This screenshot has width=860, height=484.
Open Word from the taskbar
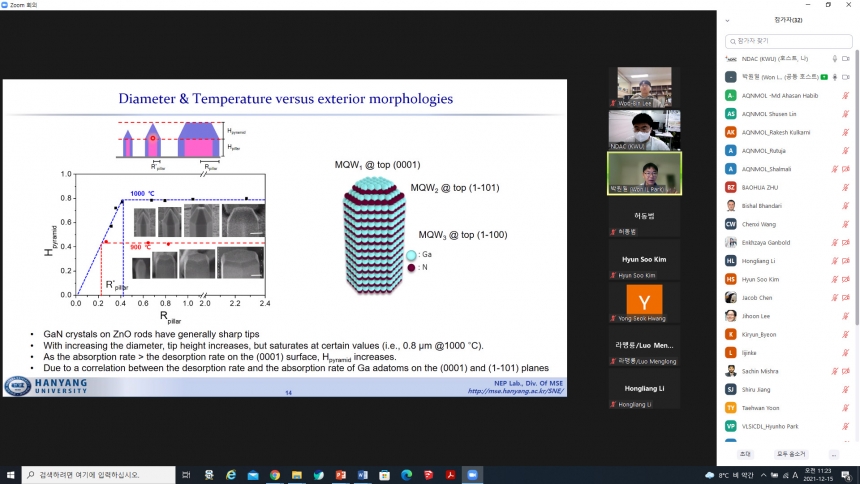(362, 475)
